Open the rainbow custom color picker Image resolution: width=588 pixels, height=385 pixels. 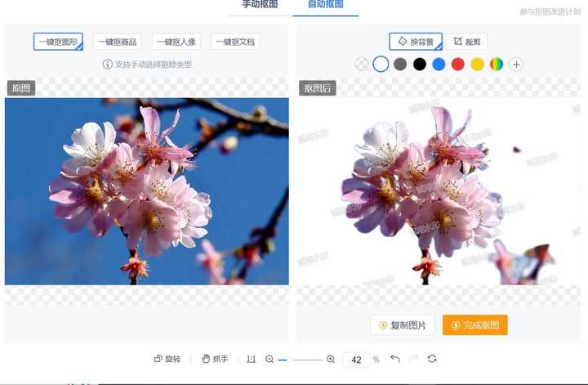497,64
